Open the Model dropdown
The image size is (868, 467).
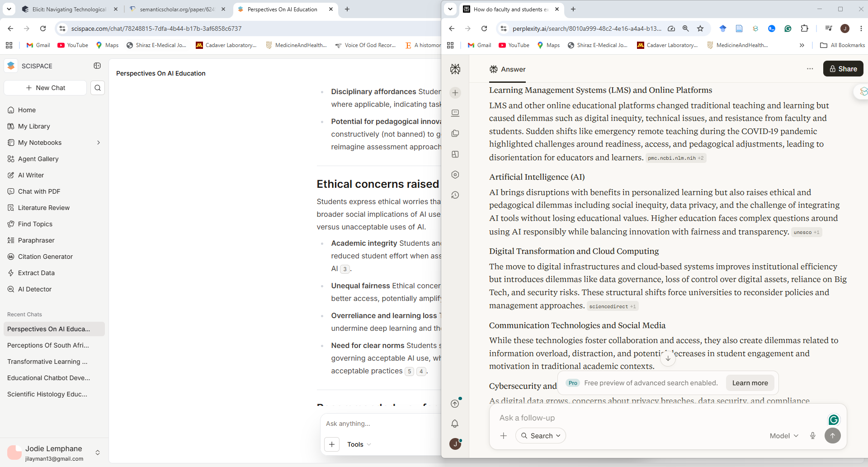tap(784, 436)
